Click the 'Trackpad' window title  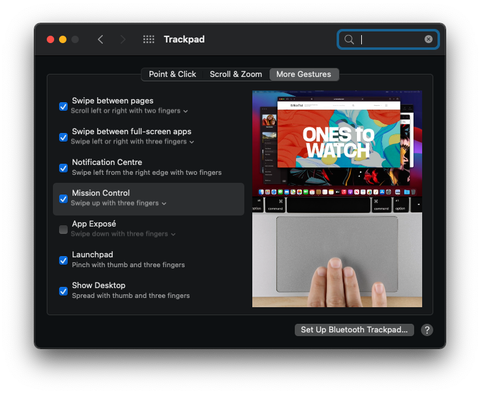click(184, 39)
